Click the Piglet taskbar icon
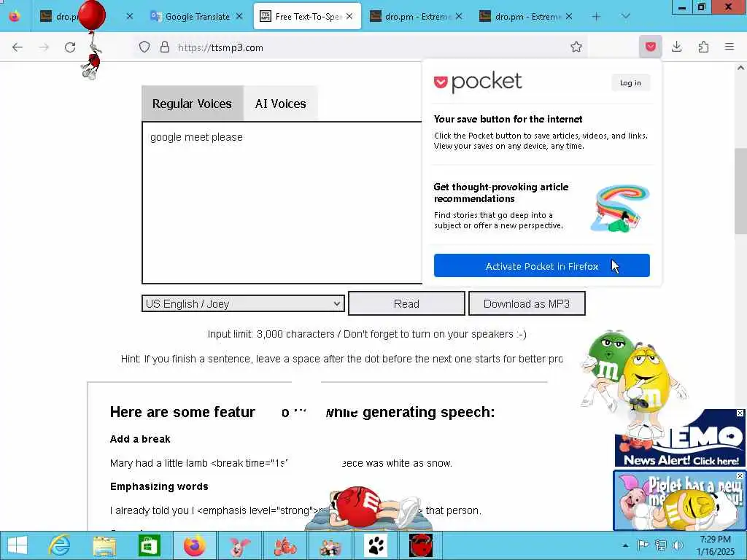 click(239, 545)
